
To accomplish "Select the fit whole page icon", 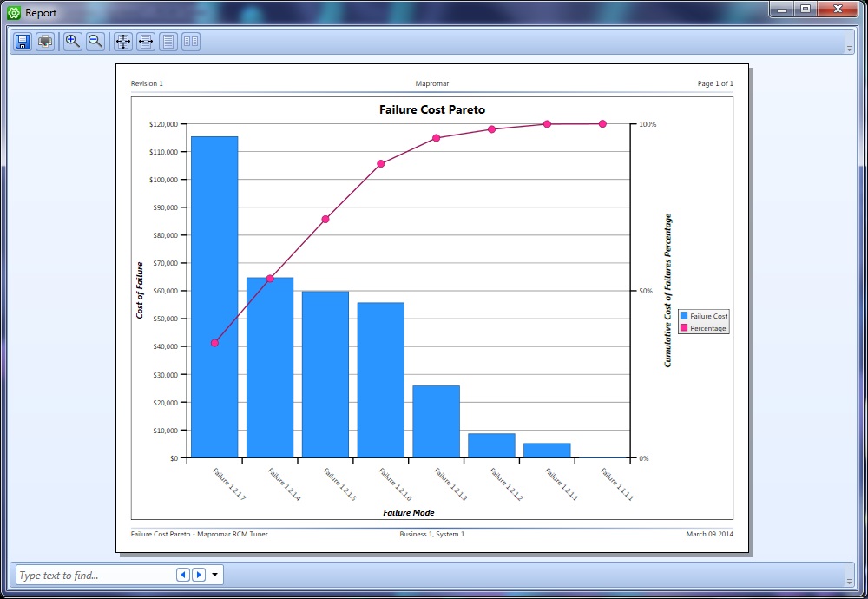I will [x=123, y=42].
